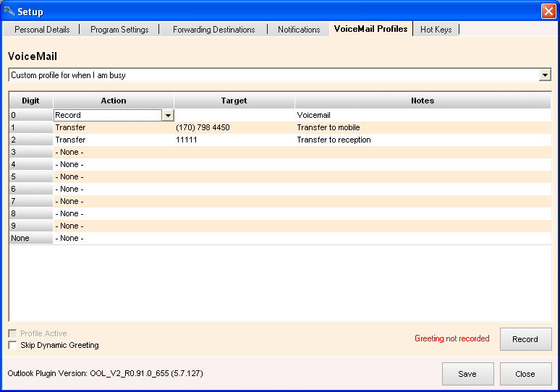Click the Outlook Plugin Version text
The height and width of the screenshot is (392, 560).
105,373
